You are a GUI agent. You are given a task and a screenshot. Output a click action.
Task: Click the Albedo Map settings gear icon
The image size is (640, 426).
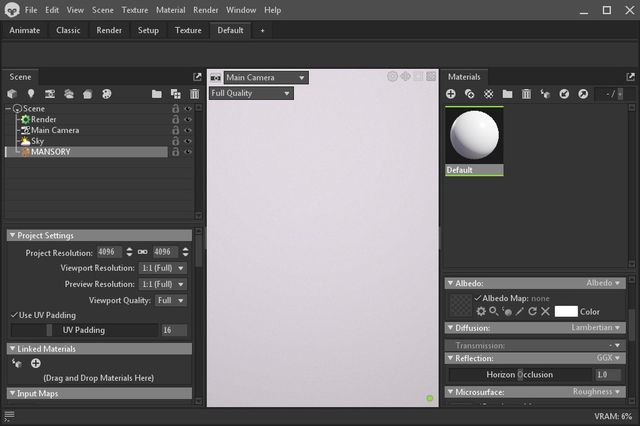coord(480,312)
